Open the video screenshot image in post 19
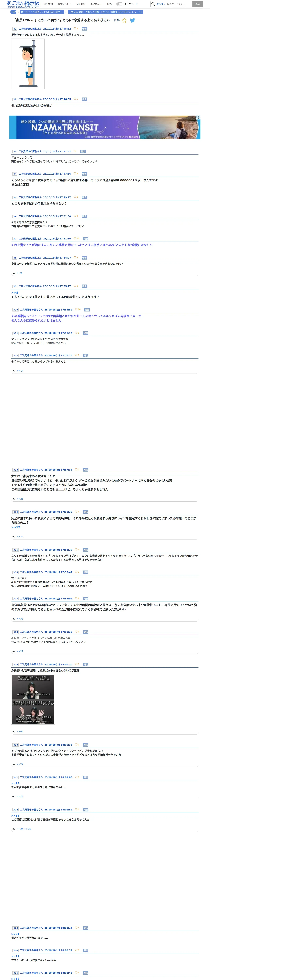This screenshot has width=296, height=980. [x=33, y=700]
